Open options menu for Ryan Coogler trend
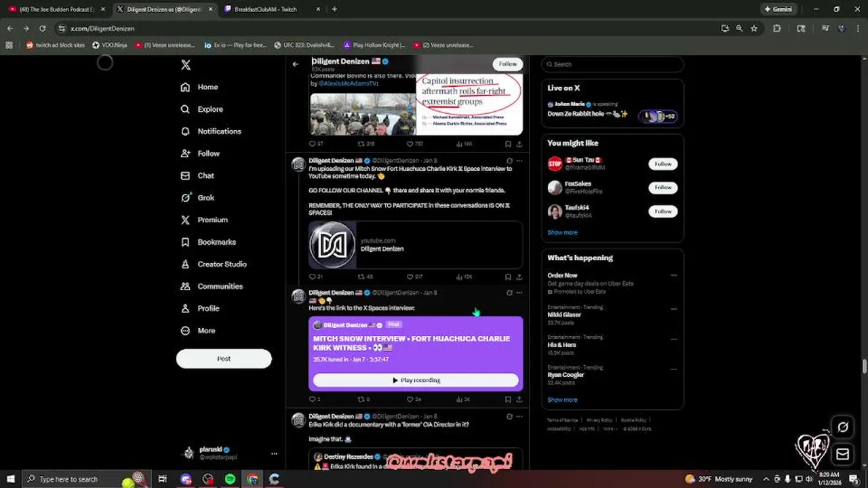Image resolution: width=868 pixels, height=488 pixels. click(x=673, y=369)
